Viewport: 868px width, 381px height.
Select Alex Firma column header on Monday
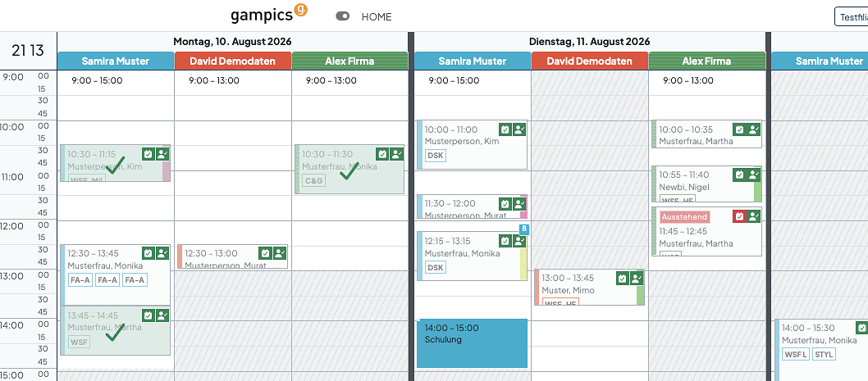pyautogui.click(x=349, y=61)
